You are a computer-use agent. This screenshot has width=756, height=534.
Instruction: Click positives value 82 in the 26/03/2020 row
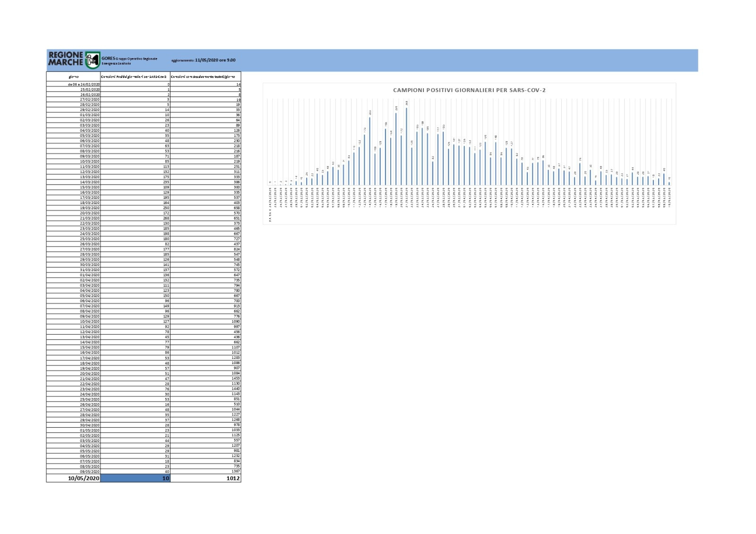(135, 244)
